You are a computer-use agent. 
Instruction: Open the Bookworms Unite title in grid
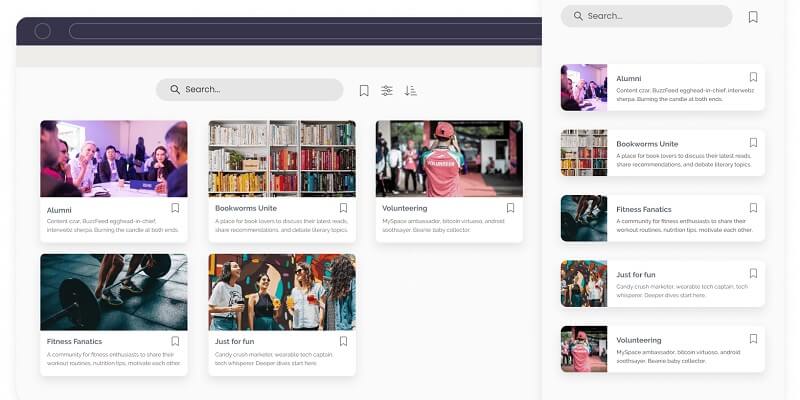246,208
